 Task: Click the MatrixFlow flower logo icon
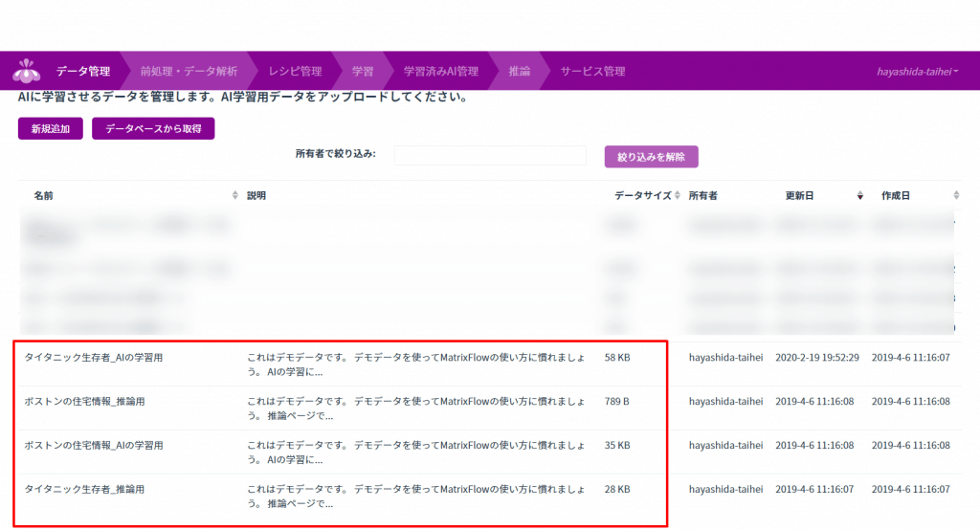click(27, 72)
